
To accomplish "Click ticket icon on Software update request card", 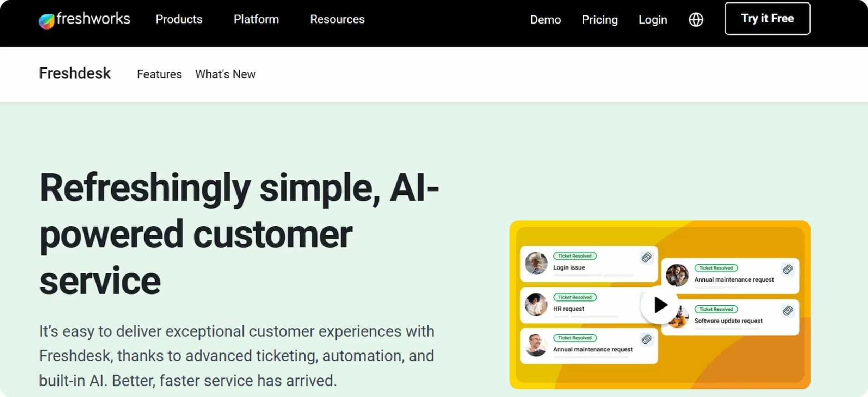I will click(x=788, y=311).
